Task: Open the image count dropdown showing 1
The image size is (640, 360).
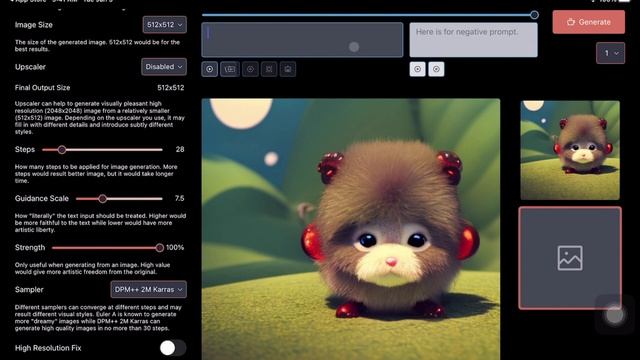Action: pyautogui.click(x=611, y=53)
